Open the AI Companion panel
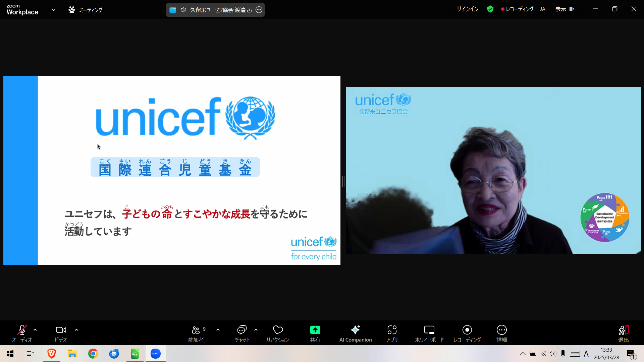Image resolution: width=644 pixels, height=362 pixels. tap(356, 334)
